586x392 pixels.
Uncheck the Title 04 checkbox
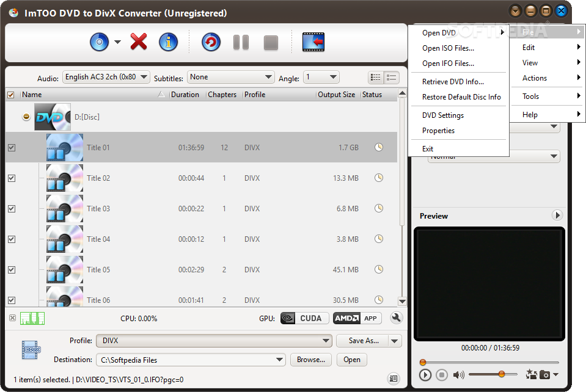click(x=12, y=239)
